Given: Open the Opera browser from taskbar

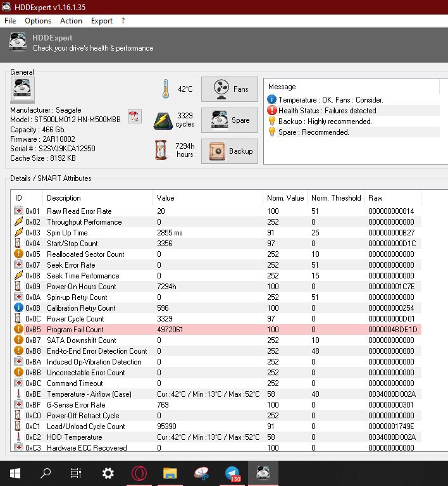Looking at the screenshot, I should click(x=139, y=473).
